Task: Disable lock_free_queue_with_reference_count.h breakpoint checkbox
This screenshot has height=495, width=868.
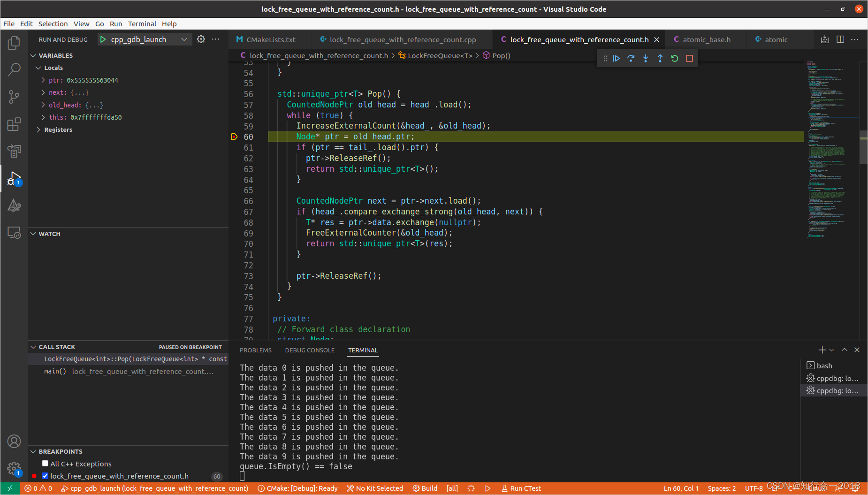Action: 45,476
